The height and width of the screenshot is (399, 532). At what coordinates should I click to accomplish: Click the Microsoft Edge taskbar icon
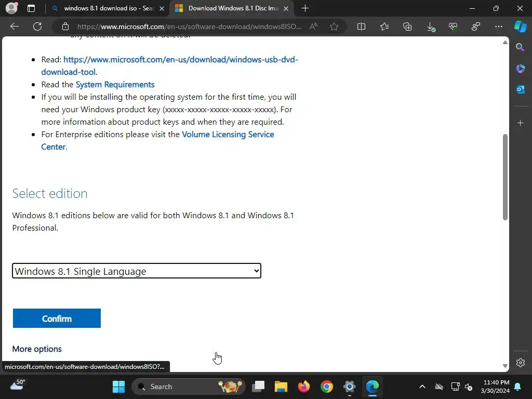click(x=372, y=387)
